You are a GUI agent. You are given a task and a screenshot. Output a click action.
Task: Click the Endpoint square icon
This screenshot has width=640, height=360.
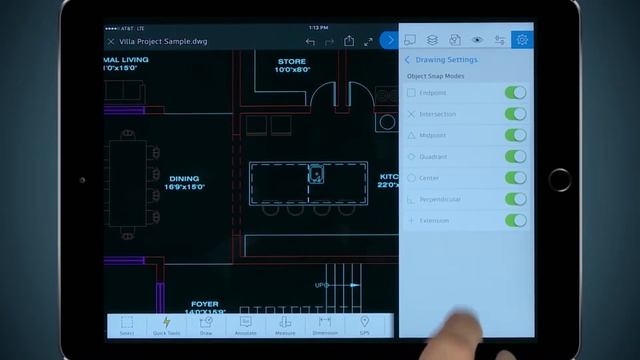pos(411,93)
